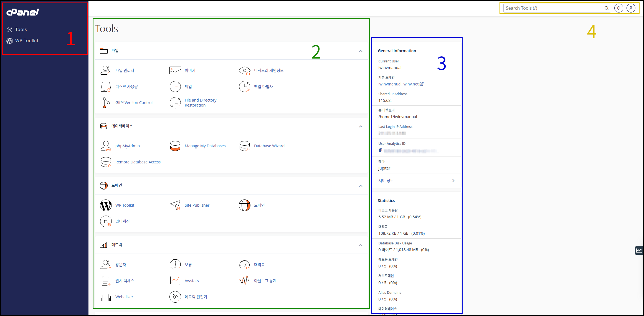Image resolution: width=644 pixels, height=316 pixels.
Task: Open the Manage My Databases icon
Action: click(175, 146)
